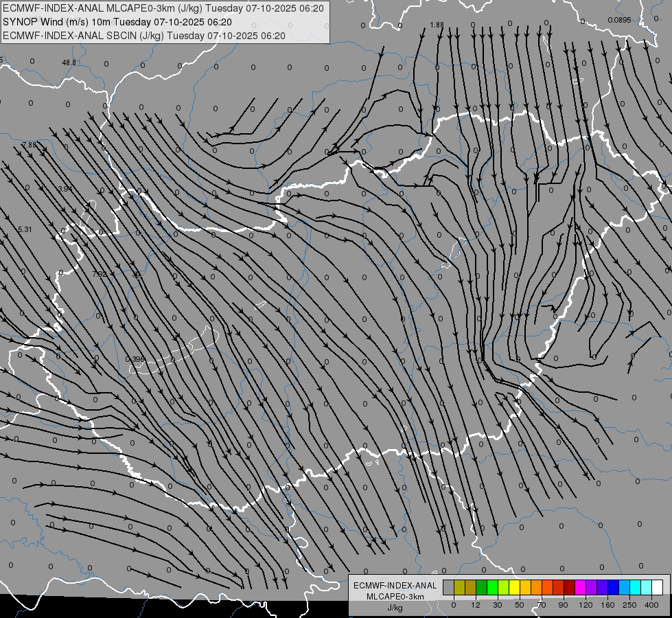Click the 1.88 value on the map
This screenshot has width=672, height=618.
point(437,25)
